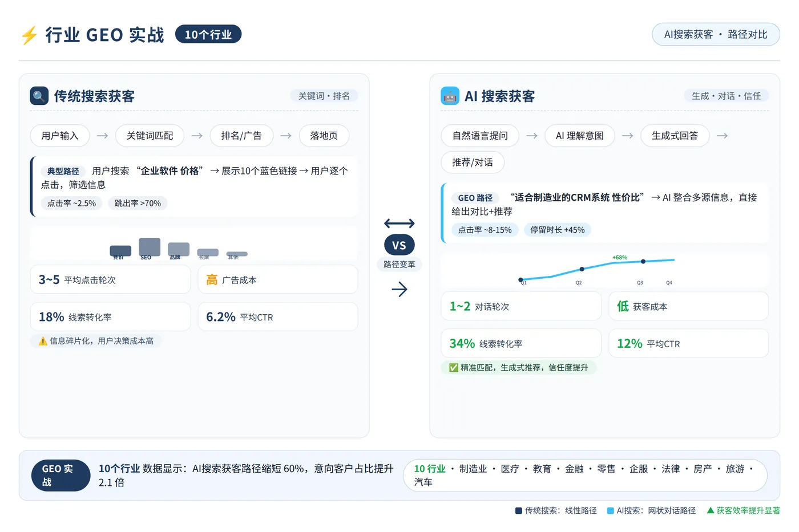The width and height of the screenshot is (799, 532).
Task: Click the robot icon beside AI 搜索获客
Action: tap(450, 96)
